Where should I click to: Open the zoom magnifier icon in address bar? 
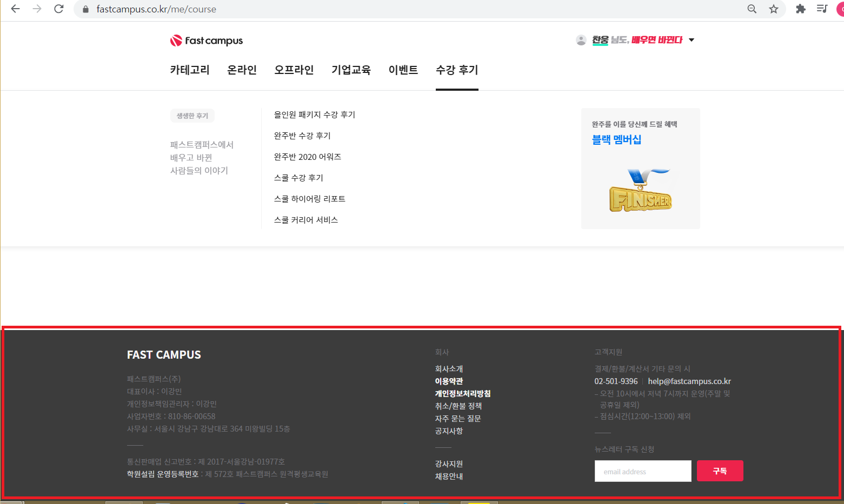click(752, 9)
